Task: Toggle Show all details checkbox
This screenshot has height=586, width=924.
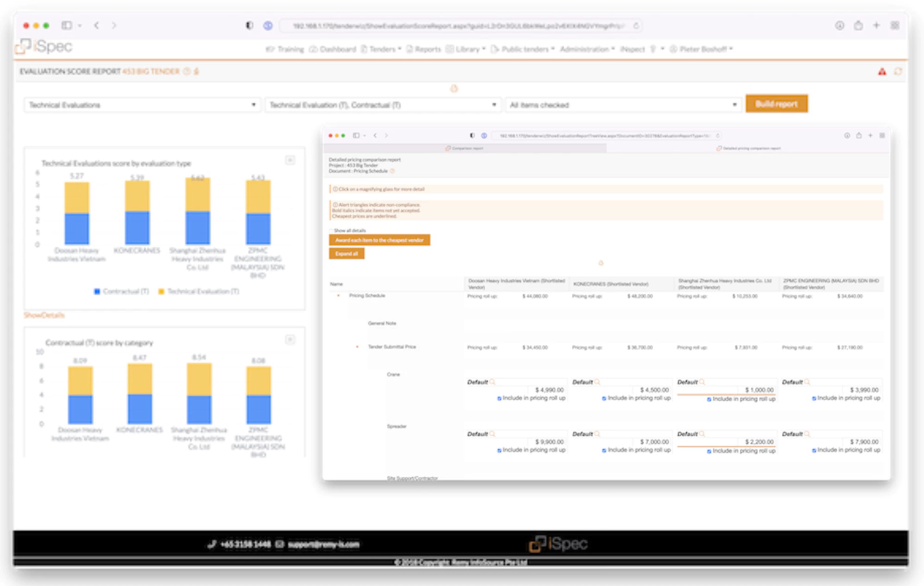Action: coord(331,230)
